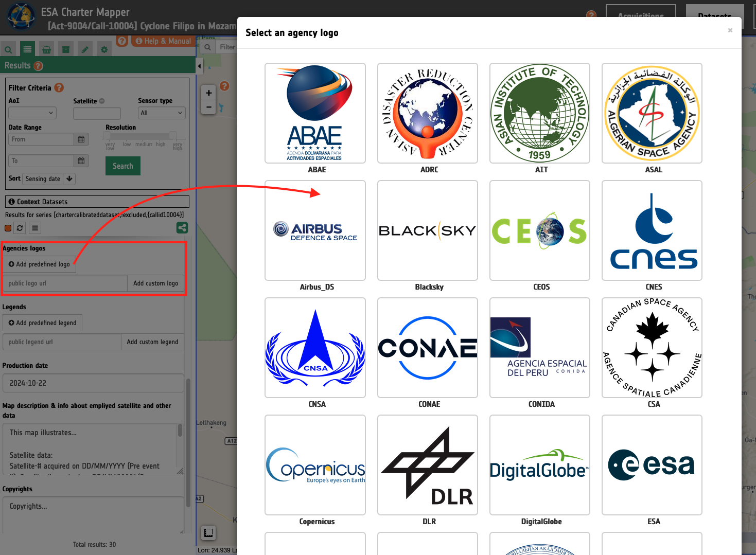The height and width of the screenshot is (555, 756).
Task: Click the map description text area
Action: coord(93,449)
